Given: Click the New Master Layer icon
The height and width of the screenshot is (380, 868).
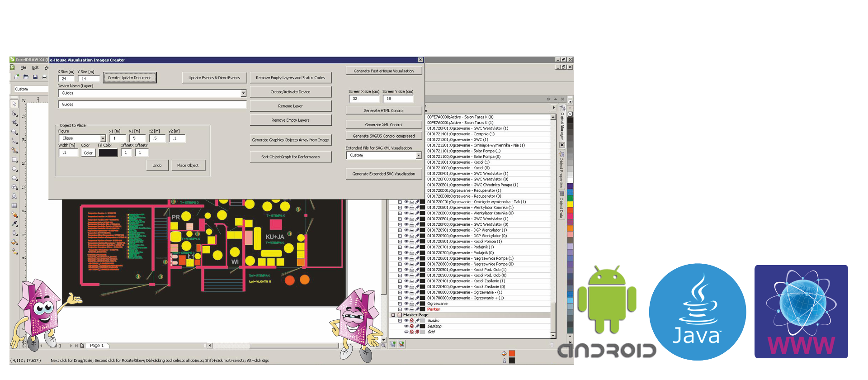Looking at the screenshot, I should click(401, 344).
